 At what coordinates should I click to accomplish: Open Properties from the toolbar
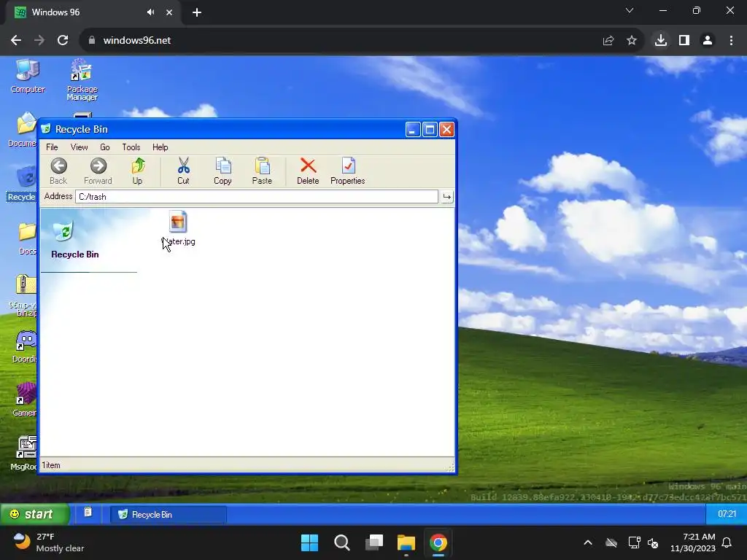point(348,171)
